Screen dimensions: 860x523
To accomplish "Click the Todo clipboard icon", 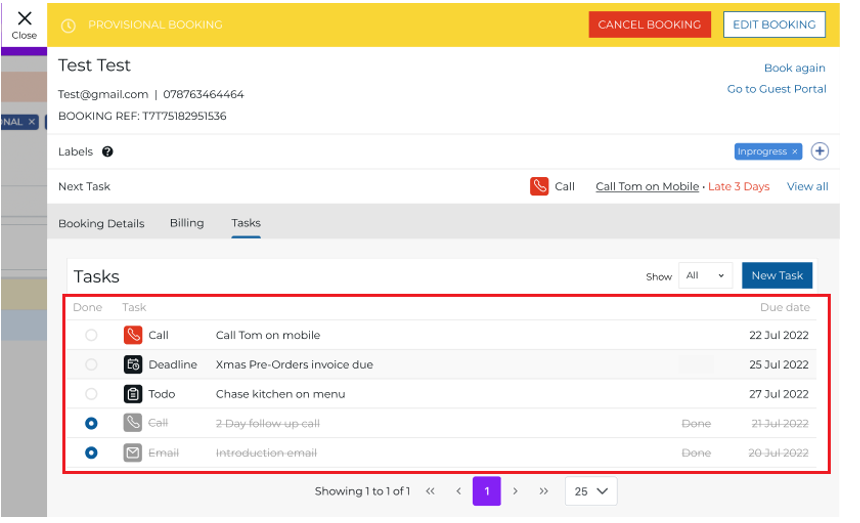I will pos(133,394).
